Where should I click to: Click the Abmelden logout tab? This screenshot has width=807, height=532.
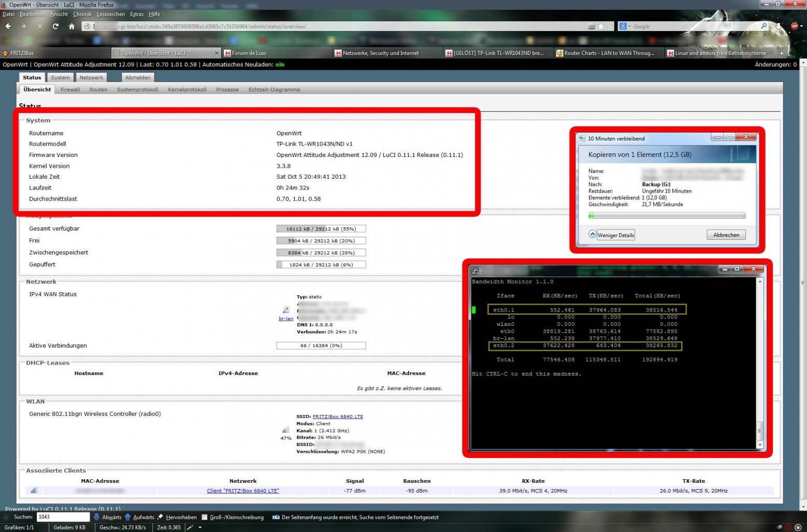[x=138, y=77]
